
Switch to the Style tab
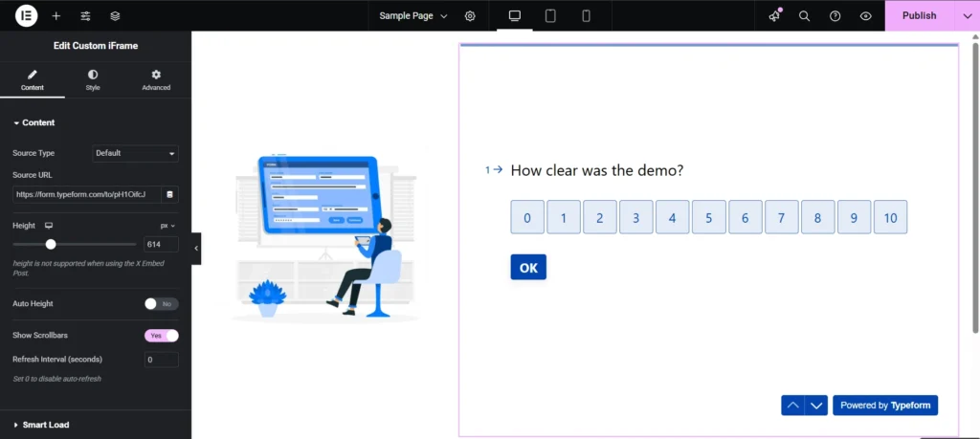click(93, 79)
